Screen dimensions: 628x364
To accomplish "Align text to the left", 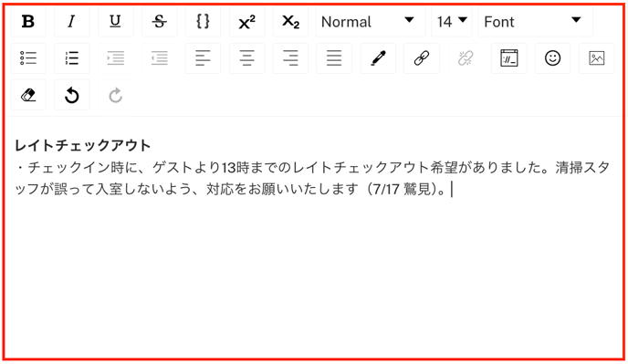I will coord(203,58).
